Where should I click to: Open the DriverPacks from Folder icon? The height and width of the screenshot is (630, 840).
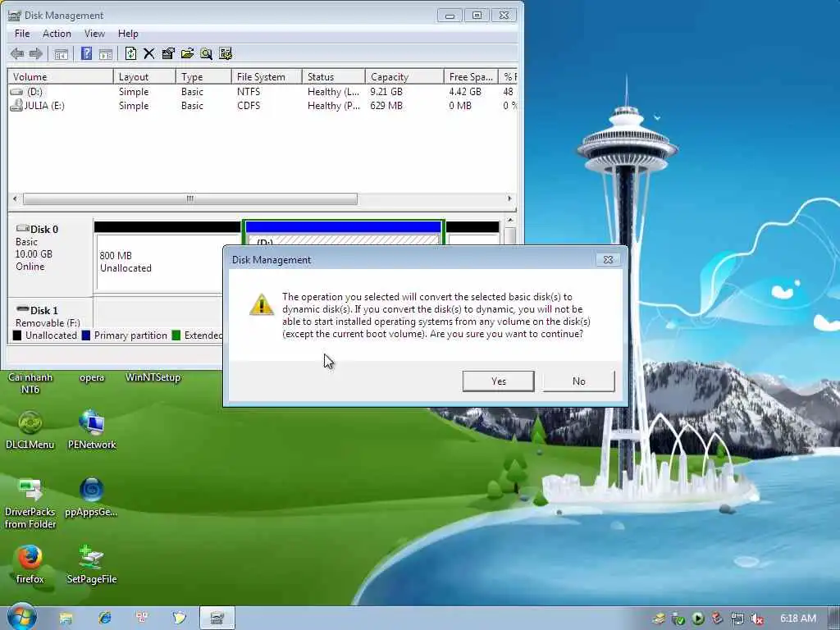(30, 504)
